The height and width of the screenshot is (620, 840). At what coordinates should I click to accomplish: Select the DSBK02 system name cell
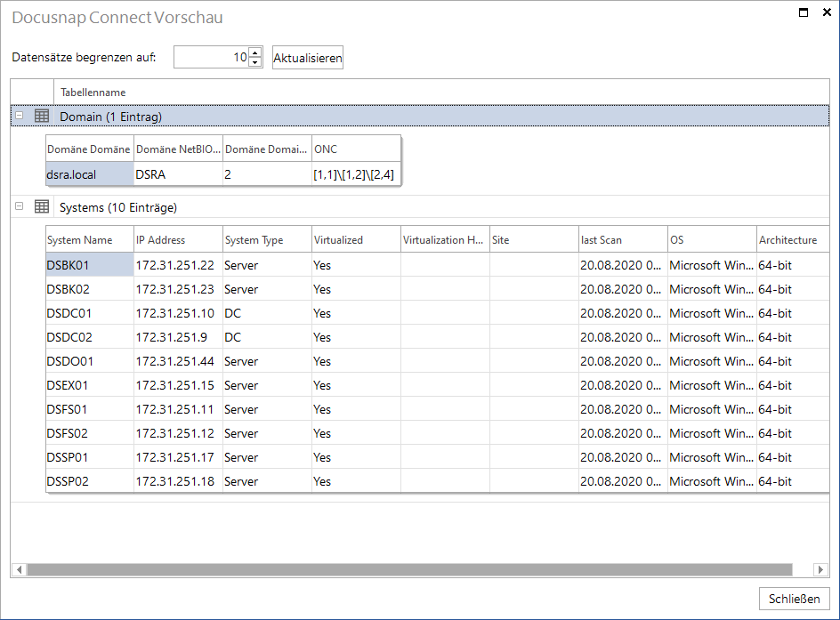coord(90,289)
